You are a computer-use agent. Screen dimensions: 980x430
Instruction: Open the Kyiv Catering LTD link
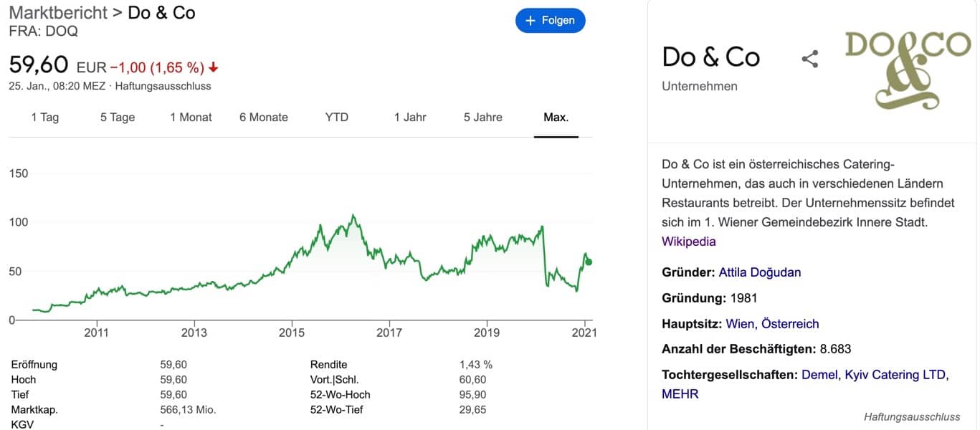coord(897,375)
